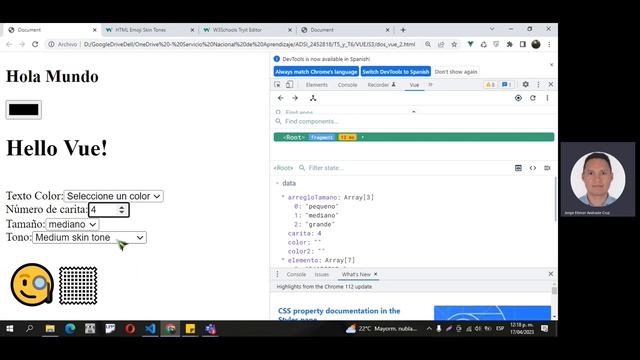Click the zoom magnifier in the address bar
Image resolution: width=640 pixels, height=360 pixels.
[x=428, y=44]
